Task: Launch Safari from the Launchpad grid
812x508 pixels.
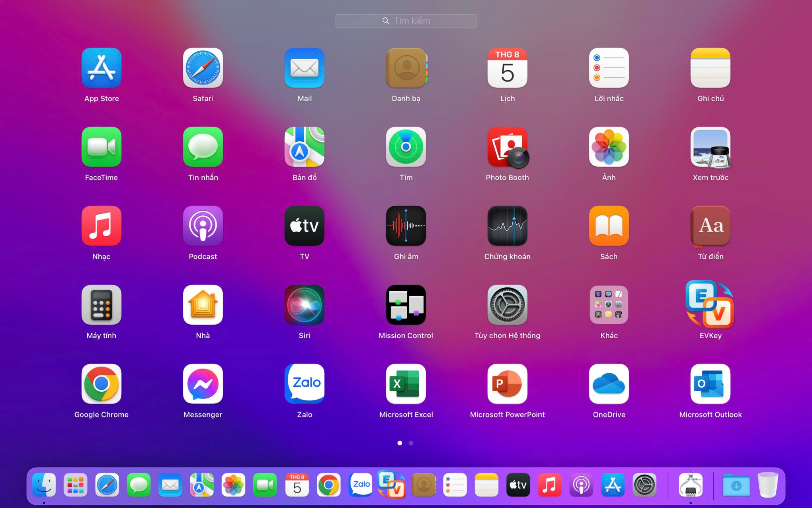Action: [x=203, y=68]
